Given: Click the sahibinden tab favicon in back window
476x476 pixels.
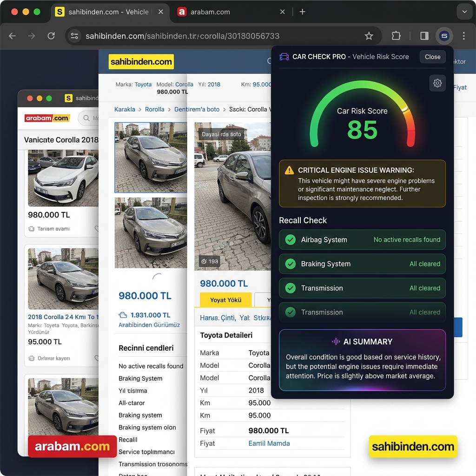Looking at the screenshot, I should [x=69, y=98].
